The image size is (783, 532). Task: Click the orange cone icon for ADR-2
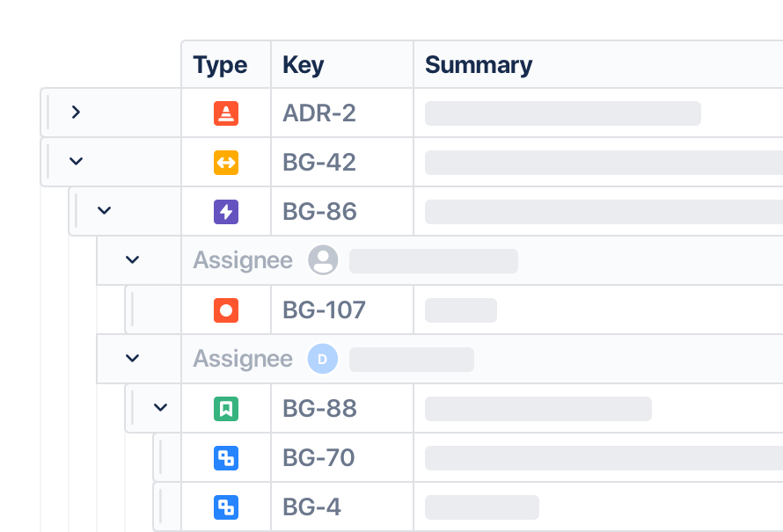tap(226, 113)
